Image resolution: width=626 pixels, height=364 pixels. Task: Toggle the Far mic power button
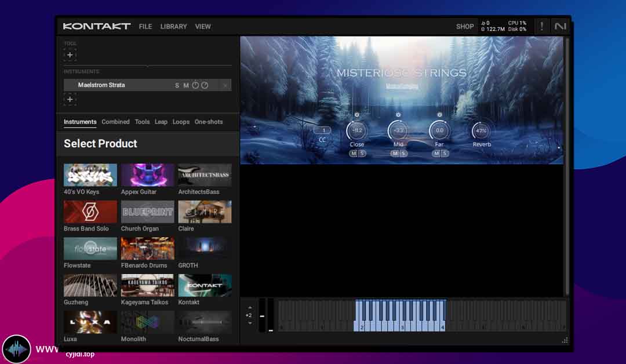pyautogui.click(x=439, y=115)
